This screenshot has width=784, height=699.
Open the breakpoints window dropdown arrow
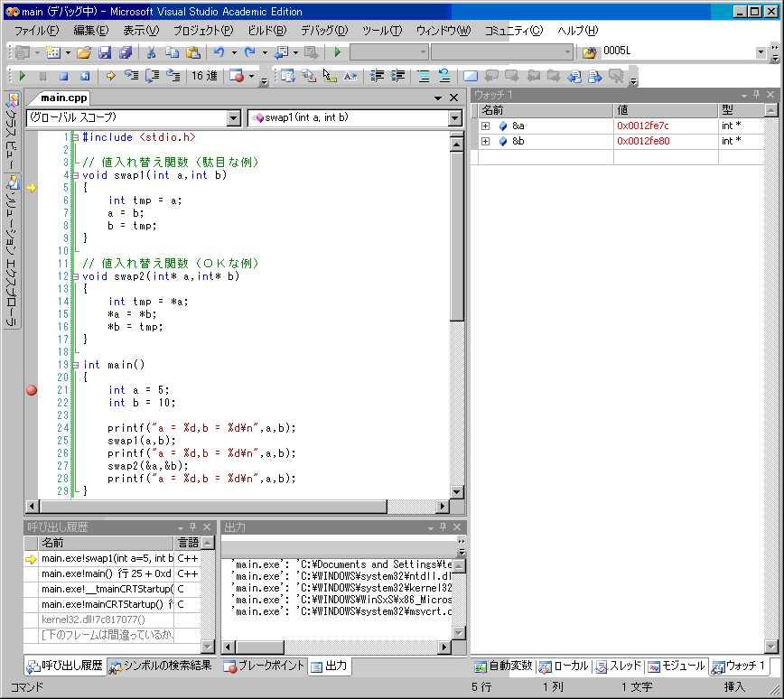(x=251, y=77)
